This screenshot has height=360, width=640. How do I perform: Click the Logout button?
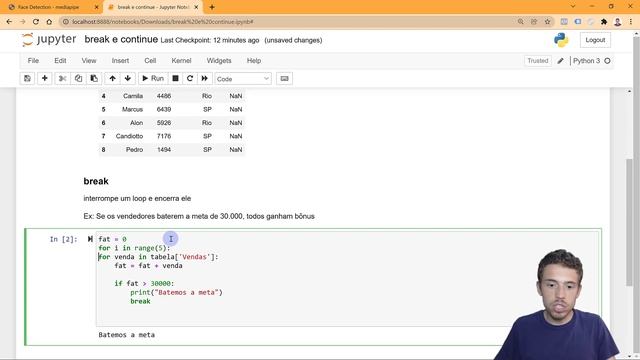pos(595,40)
